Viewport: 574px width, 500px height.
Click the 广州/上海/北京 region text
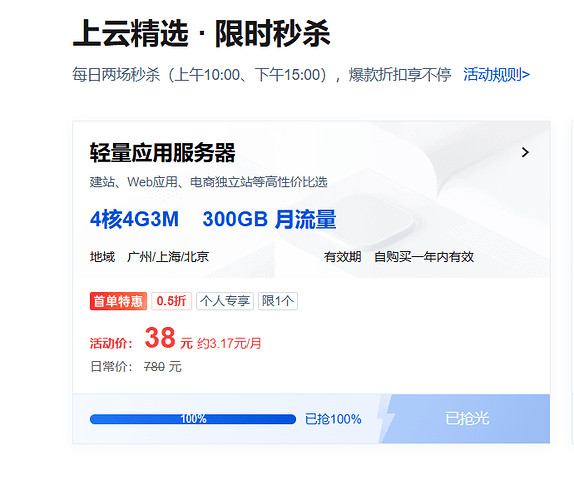[168, 257]
